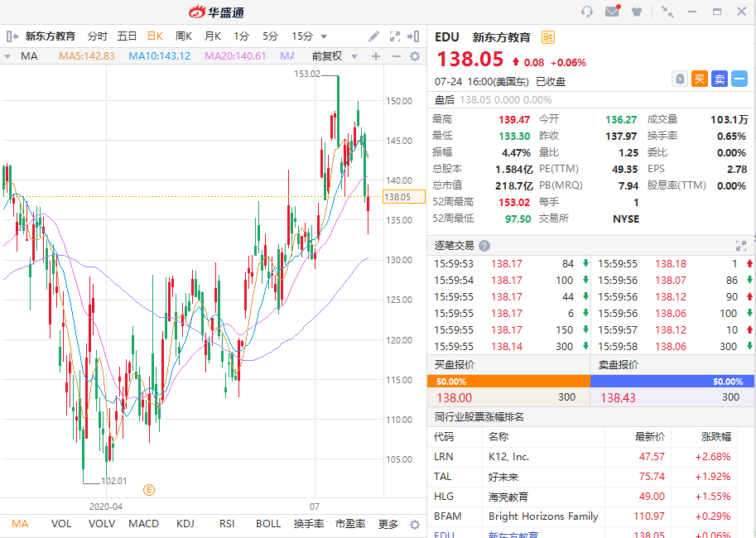Screen dimensions: 756x538
Task: Toggle left panel collapse icon
Action: coord(12,36)
